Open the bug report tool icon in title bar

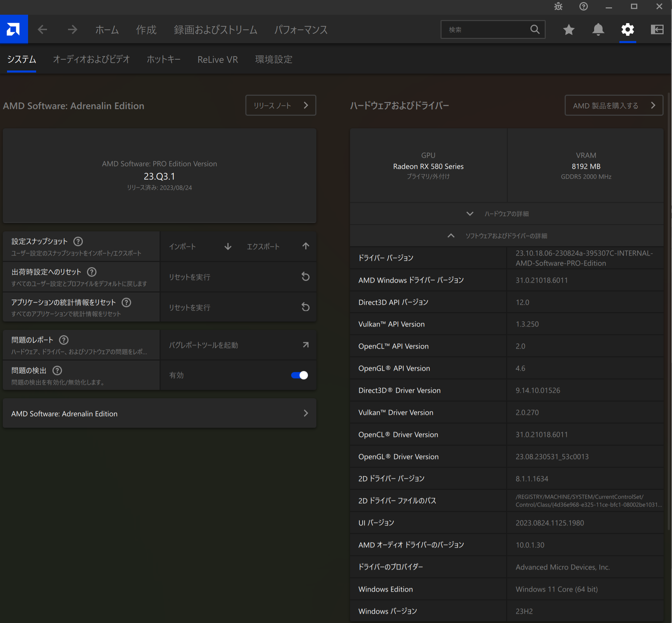point(558,6)
